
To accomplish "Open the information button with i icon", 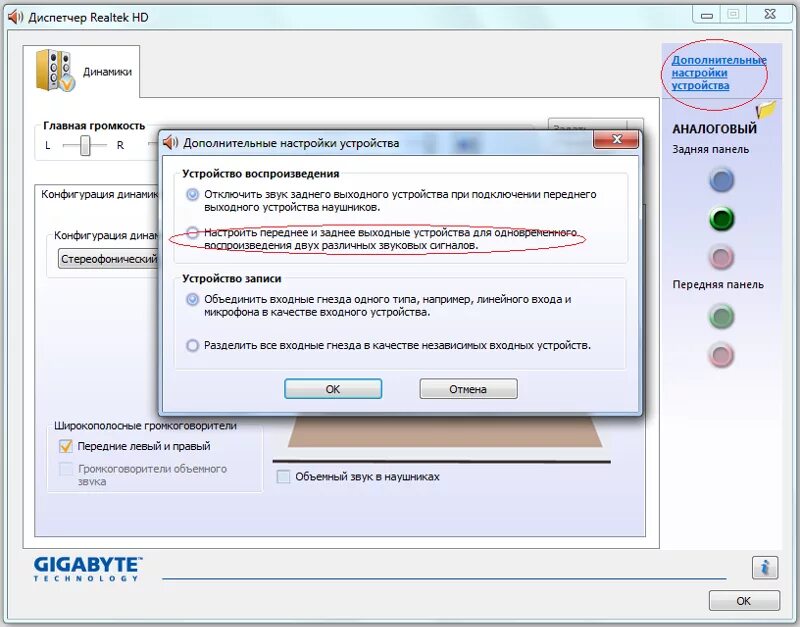I will (x=764, y=567).
